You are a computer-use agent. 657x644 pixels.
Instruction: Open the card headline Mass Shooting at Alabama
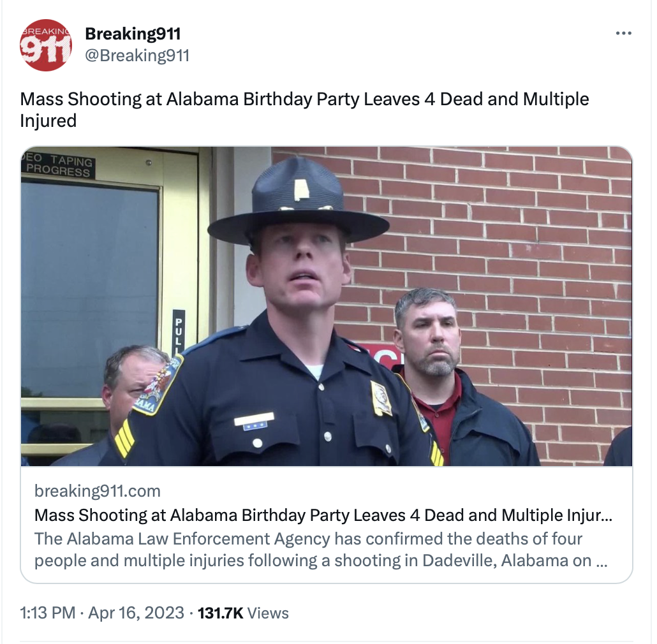point(323,515)
